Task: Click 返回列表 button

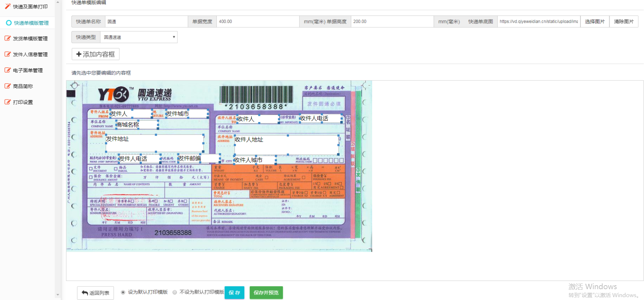Action: pyautogui.click(x=96, y=293)
